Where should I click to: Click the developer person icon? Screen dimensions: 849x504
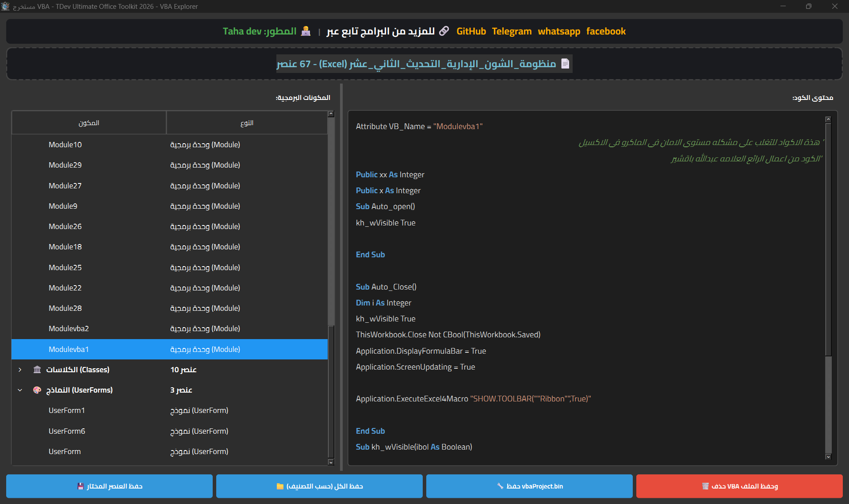pyautogui.click(x=306, y=31)
